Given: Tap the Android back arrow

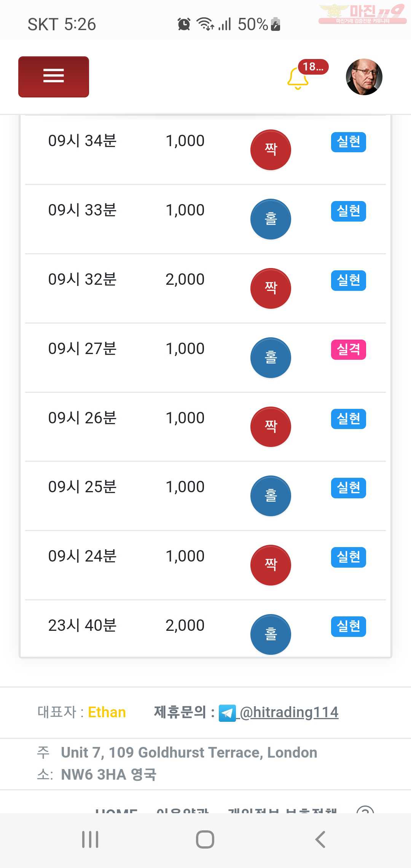Looking at the screenshot, I should point(320,839).
